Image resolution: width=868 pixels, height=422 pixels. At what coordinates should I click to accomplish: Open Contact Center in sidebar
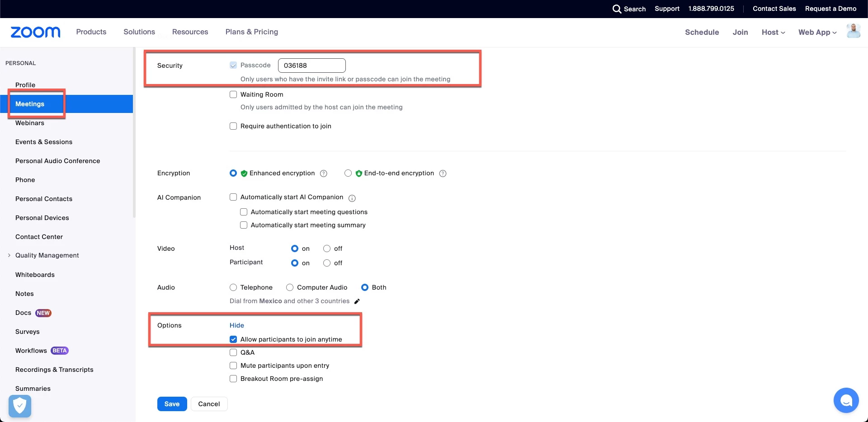(x=39, y=237)
